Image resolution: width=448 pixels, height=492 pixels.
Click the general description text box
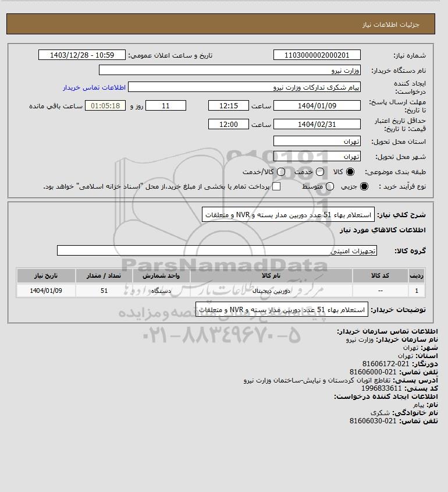[288, 215]
